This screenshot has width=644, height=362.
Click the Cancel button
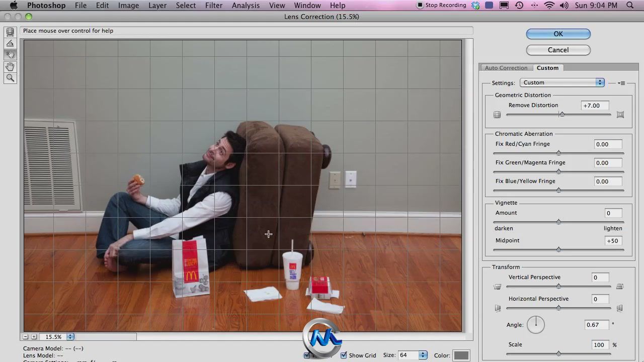558,50
